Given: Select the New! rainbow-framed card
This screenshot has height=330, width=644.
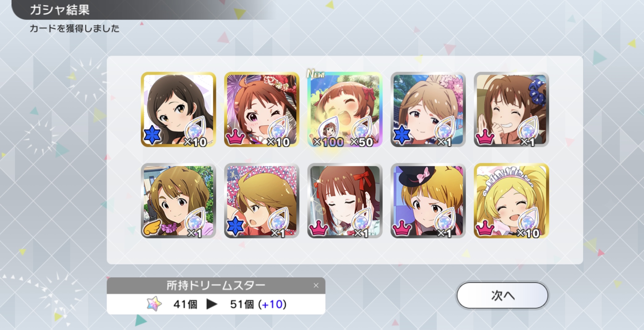Looking at the screenshot, I should coord(345,109).
